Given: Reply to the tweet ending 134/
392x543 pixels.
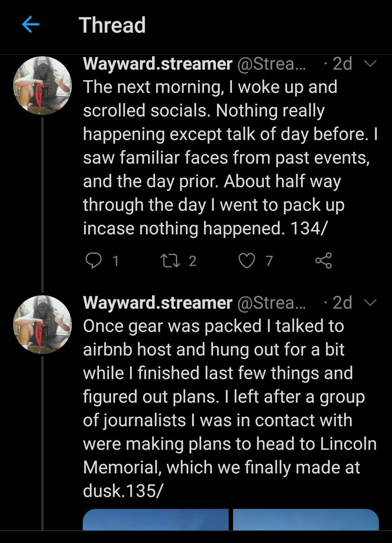Looking at the screenshot, I should tap(93, 261).
